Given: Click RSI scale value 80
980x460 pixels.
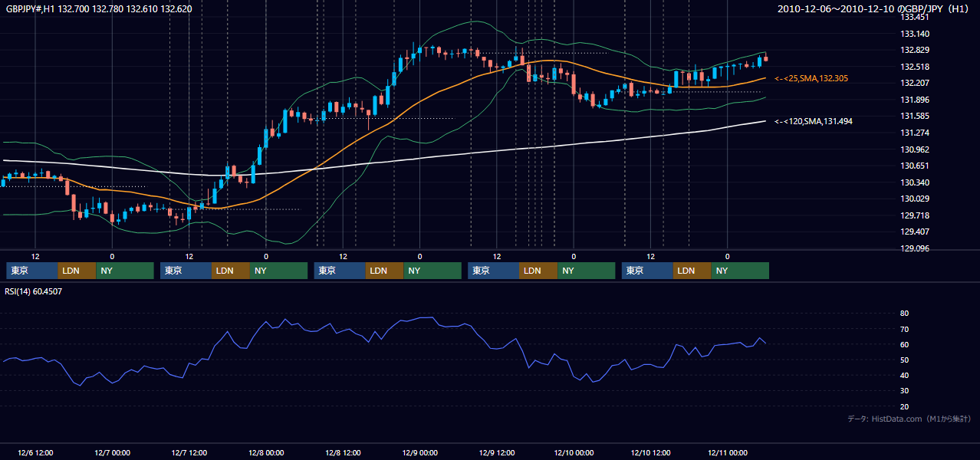Looking at the screenshot, I should (904, 314).
